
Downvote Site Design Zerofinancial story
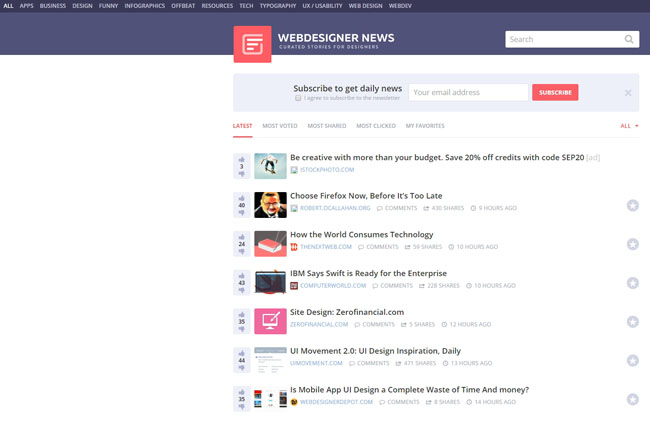(x=242, y=329)
